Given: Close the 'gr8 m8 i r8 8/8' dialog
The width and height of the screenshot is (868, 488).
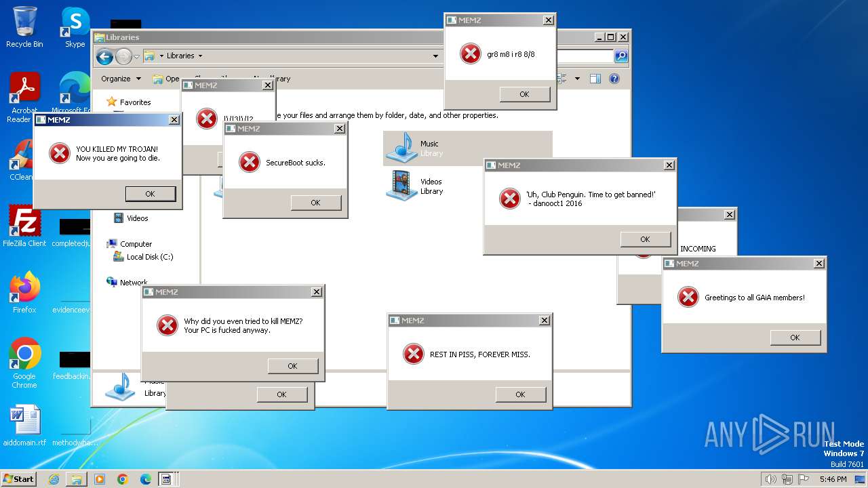Looking at the screenshot, I should [x=548, y=20].
